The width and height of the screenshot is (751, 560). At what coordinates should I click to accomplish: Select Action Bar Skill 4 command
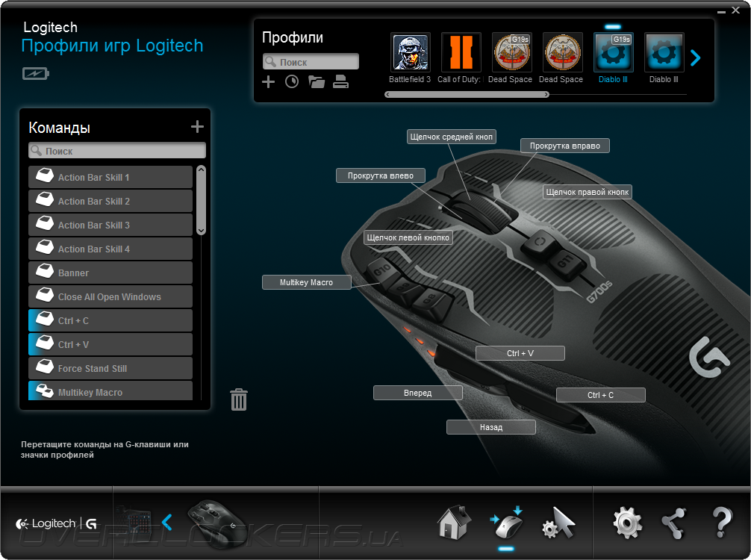click(x=110, y=249)
